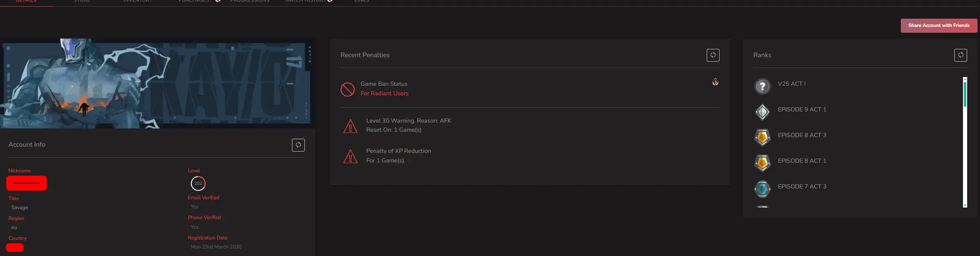Switch to the Inventory tab
Viewport: 980px width, 256px height.
pyautogui.click(x=137, y=1)
